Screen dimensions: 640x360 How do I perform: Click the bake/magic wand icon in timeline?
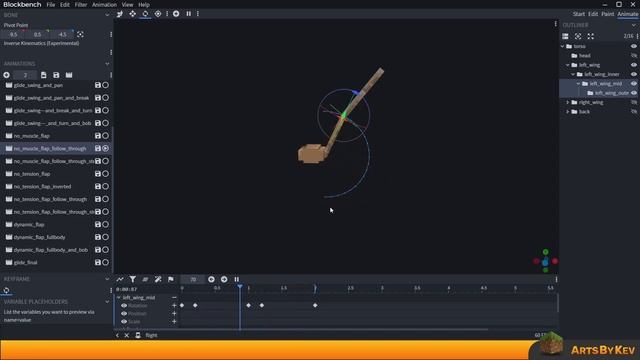[158, 280]
